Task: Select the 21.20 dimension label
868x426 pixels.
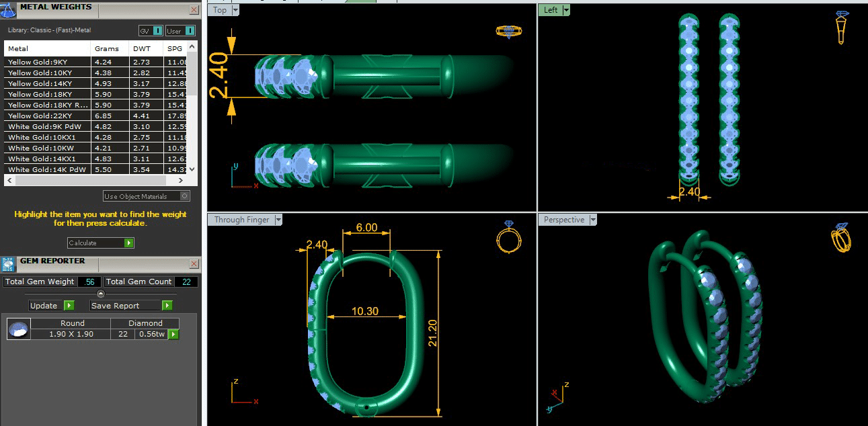Action: coord(432,333)
